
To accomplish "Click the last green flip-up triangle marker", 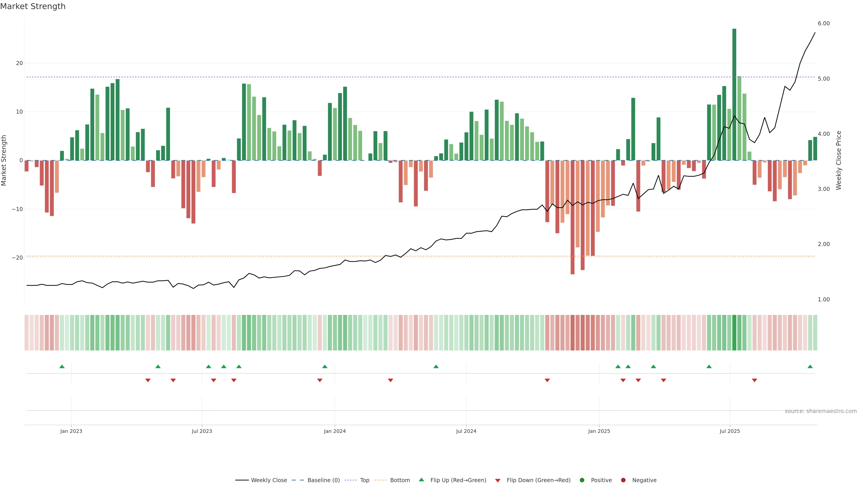I will tap(810, 366).
